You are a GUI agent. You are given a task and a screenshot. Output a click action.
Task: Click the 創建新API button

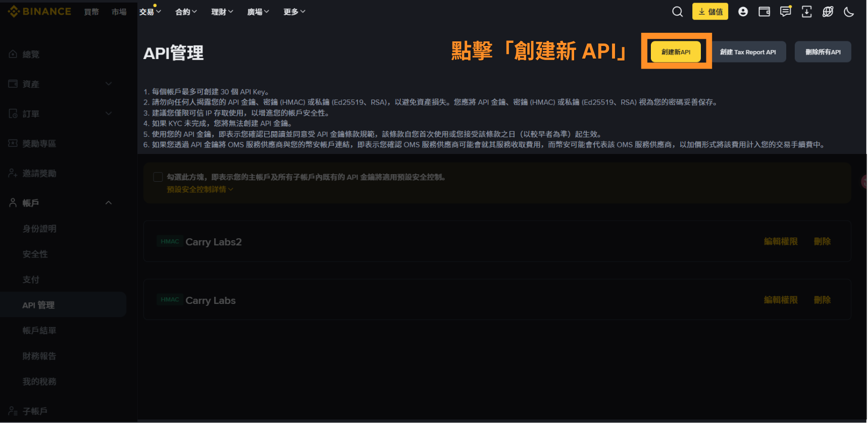(x=676, y=51)
